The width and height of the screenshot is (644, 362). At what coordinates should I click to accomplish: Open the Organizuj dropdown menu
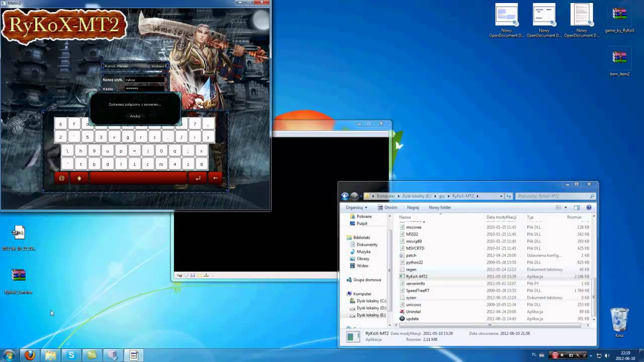tap(356, 207)
